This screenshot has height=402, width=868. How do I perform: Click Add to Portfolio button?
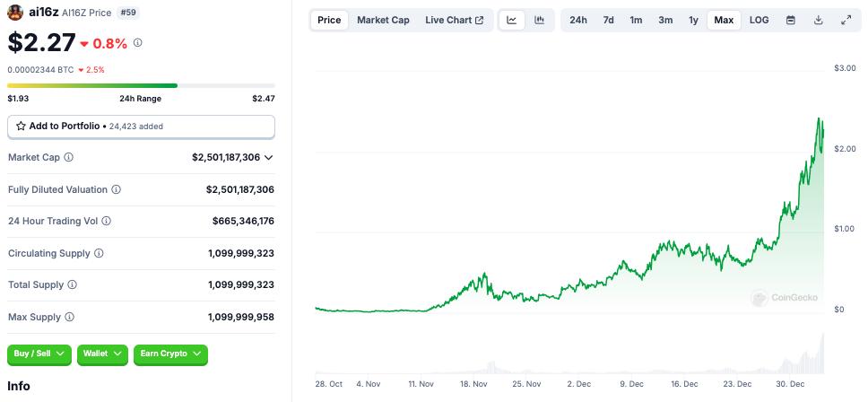pyautogui.click(x=141, y=127)
